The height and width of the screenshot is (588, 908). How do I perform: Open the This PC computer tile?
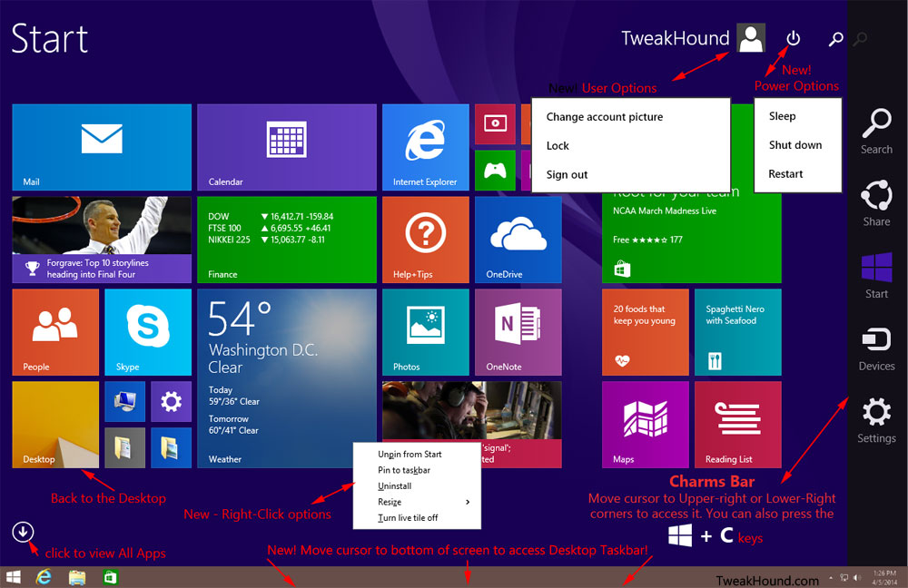pyautogui.click(x=125, y=401)
